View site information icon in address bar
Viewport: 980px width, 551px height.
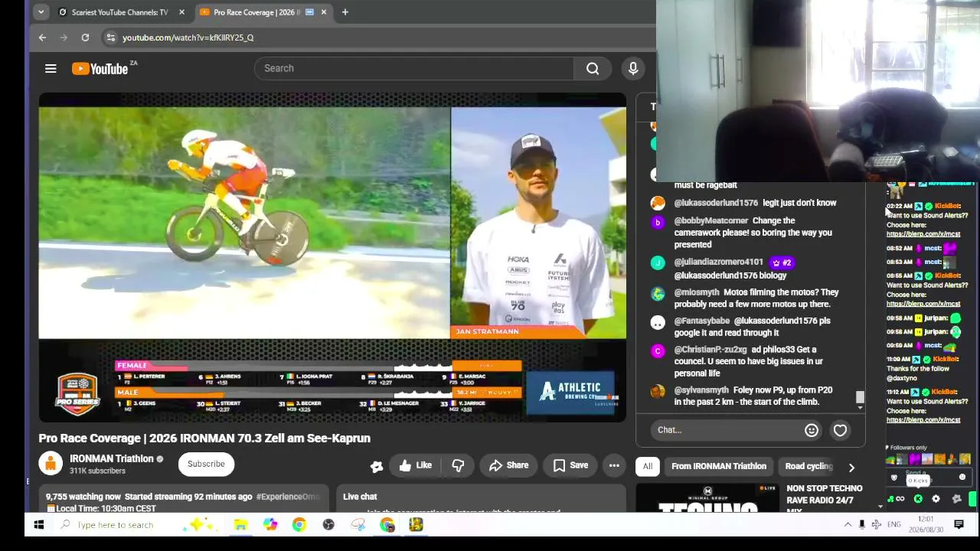111,37
